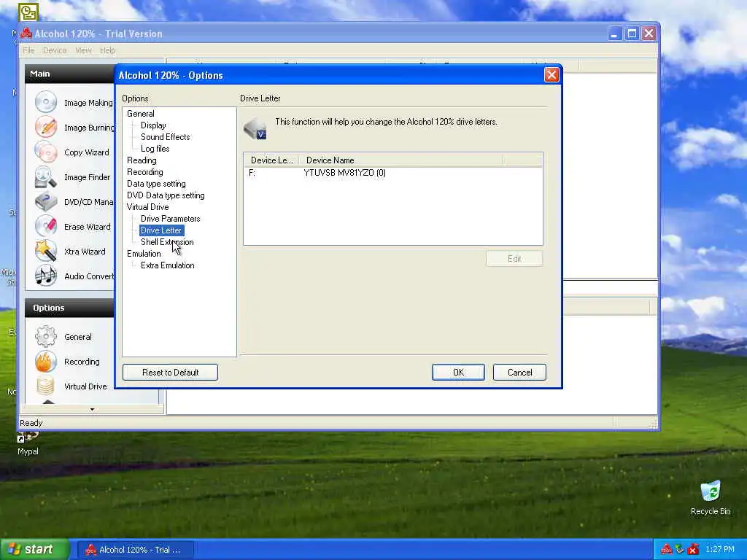Screen dimensions: 747x560
Task: Select Reading in options tree
Action: point(142,160)
